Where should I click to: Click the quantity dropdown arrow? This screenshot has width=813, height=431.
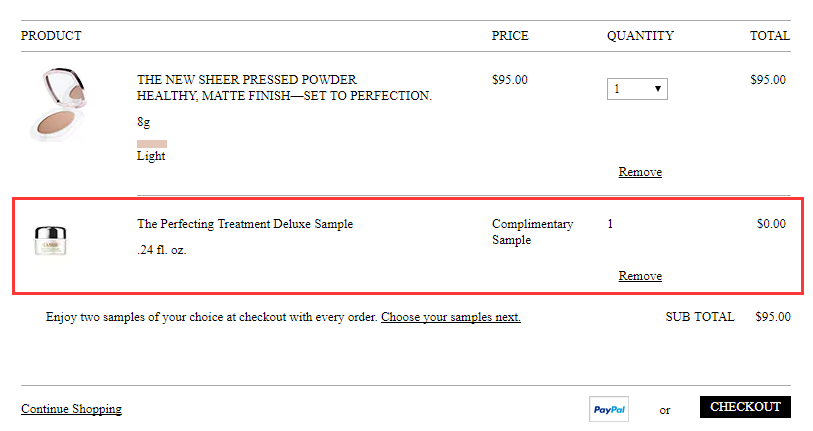point(657,89)
